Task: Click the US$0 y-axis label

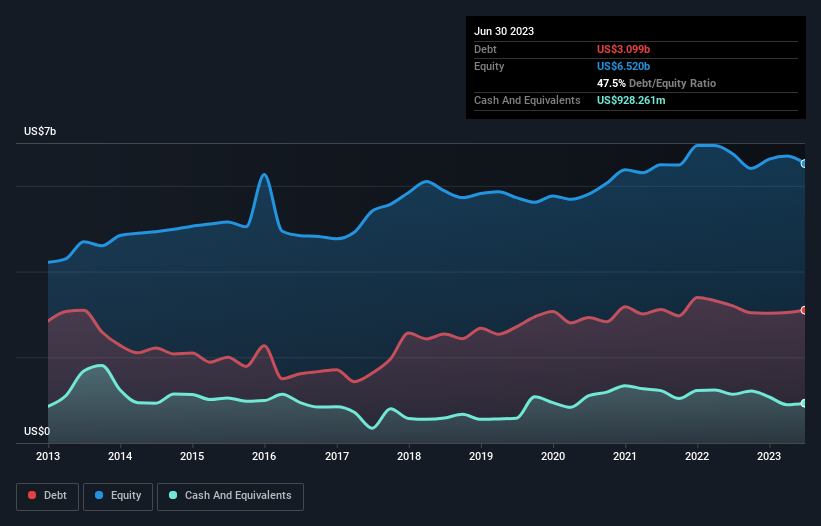Action: (37, 431)
